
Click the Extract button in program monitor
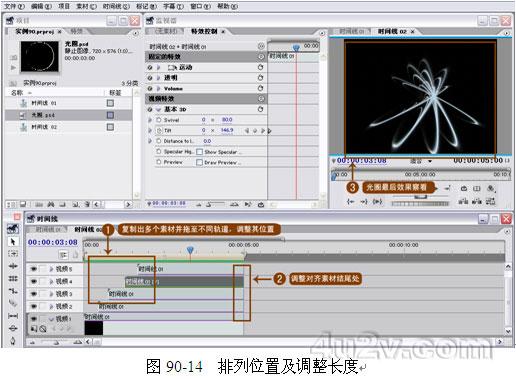point(477,201)
